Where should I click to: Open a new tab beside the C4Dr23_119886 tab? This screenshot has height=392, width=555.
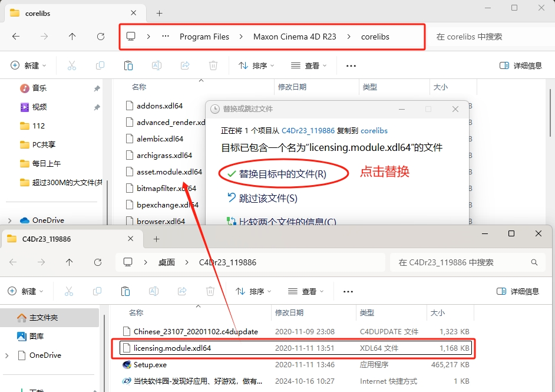[156, 239]
